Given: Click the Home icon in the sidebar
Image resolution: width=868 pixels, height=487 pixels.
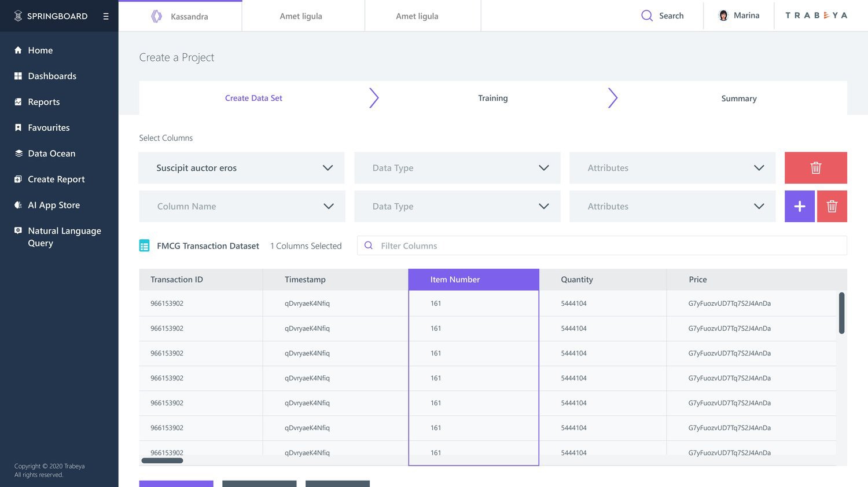Looking at the screenshot, I should 18,50.
